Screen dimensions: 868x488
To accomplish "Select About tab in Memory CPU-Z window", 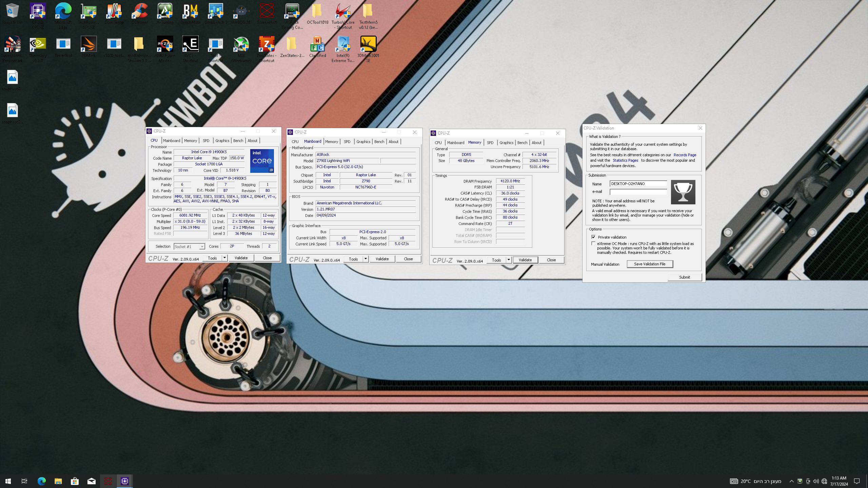I will coord(536,143).
